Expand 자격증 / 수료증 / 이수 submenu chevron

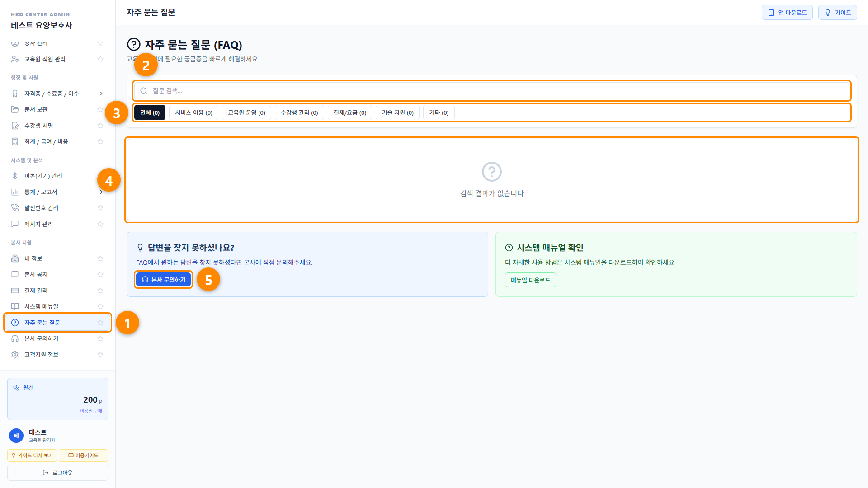click(x=101, y=94)
